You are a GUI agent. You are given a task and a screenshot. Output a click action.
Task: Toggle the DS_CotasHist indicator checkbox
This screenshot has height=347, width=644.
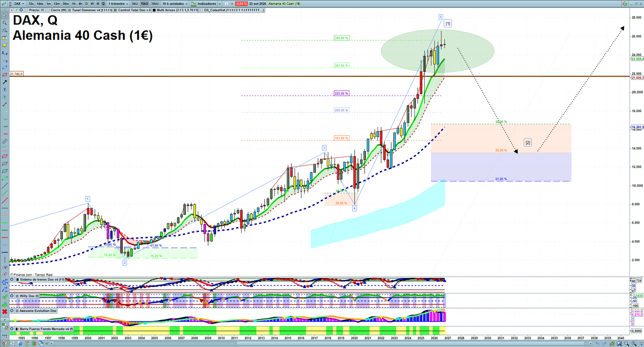pyautogui.click(x=202, y=10)
